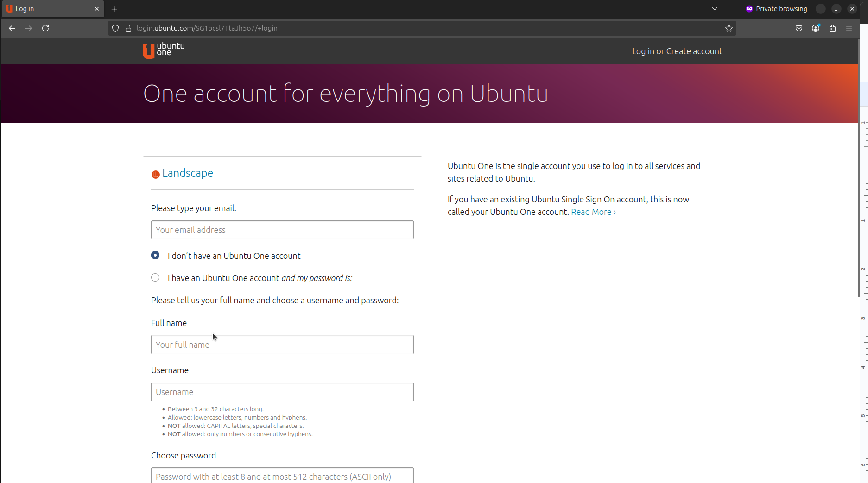Viewport: 868px width, 483px height.
Task: Click 'Between 3 and 32 characters long.' hint
Action: point(215,409)
